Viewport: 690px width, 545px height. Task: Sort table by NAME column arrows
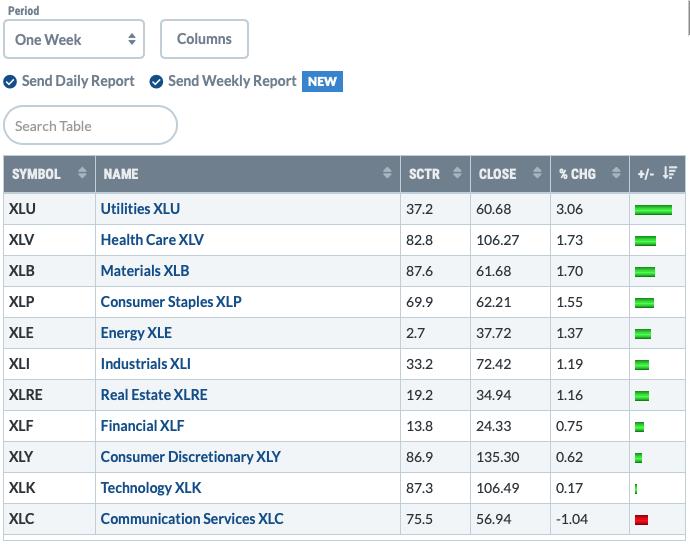[x=387, y=173]
